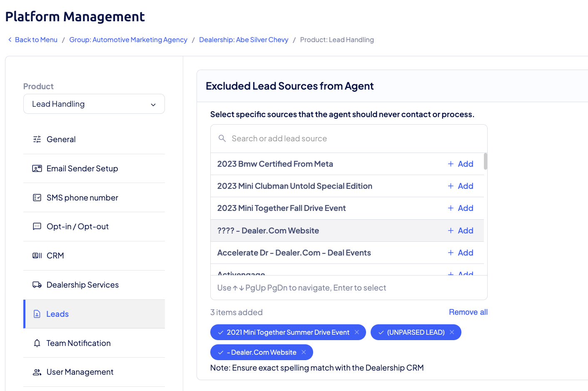
Task: Click the plus icon for 2023 Mini Clubman Untold Special Edition
Action: click(x=451, y=186)
